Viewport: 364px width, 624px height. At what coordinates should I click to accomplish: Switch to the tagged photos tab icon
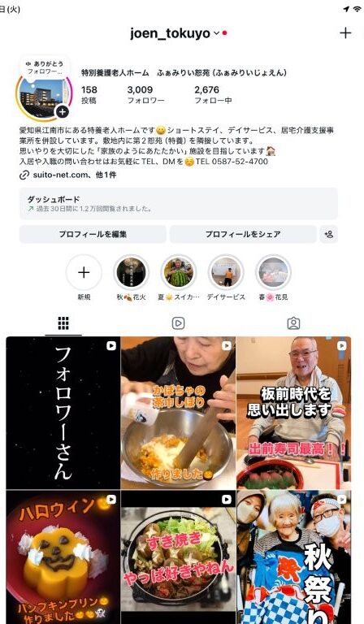293,323
